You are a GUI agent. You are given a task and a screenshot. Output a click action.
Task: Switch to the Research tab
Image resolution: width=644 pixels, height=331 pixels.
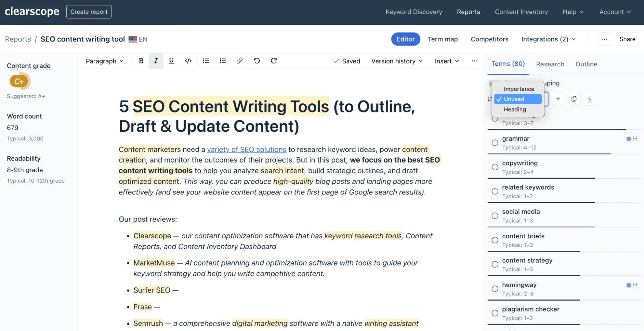pyautogui.click(x=550, y=64)
